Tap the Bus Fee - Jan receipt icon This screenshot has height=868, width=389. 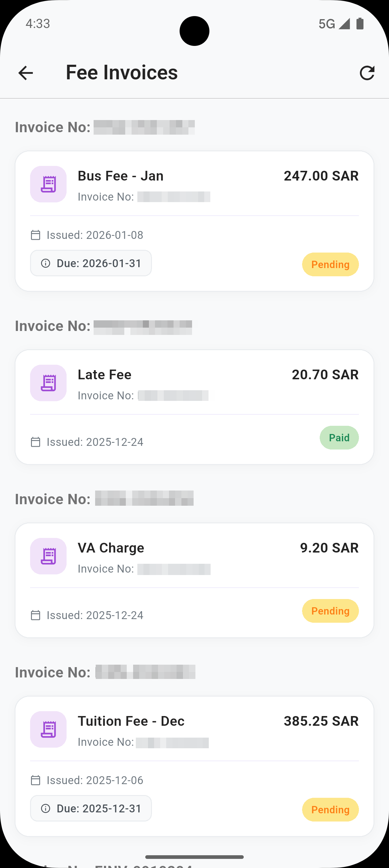point(48,184)
